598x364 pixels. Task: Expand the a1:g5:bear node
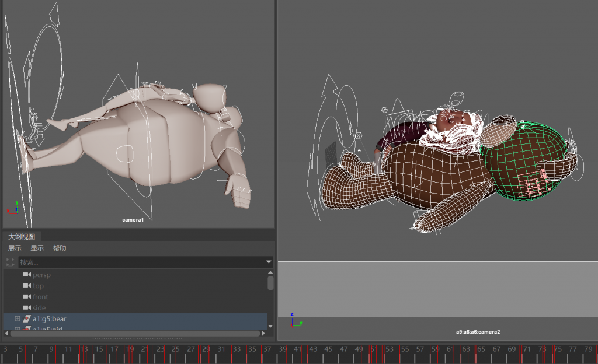point(17,319)
